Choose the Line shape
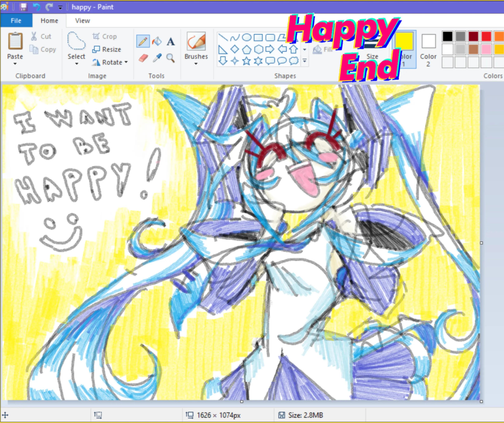The height and width of the screenshot is (423, 504). coord(223,37)
